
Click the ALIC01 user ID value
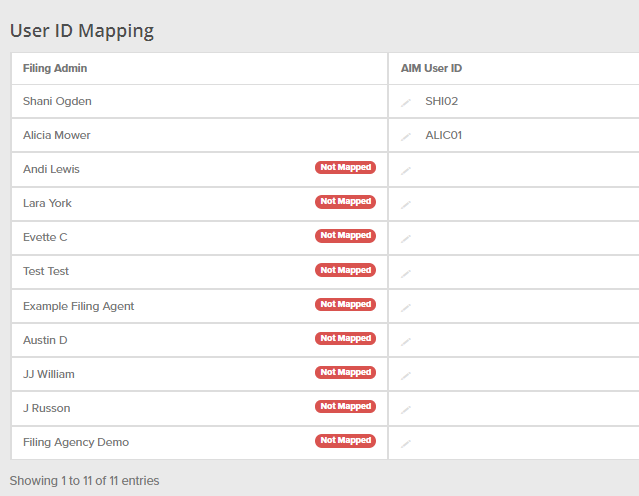(x=444, y=135)
